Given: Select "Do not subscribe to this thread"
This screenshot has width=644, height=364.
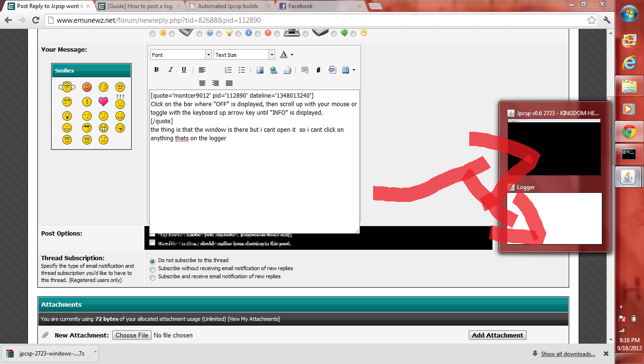Looking at the screenshot, I should 152,261.
